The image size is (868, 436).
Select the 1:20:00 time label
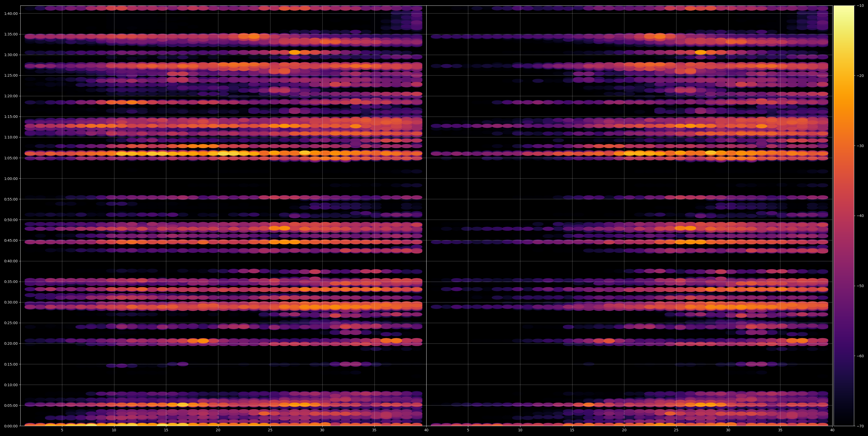pyautogui.click(x=11, y=96)
